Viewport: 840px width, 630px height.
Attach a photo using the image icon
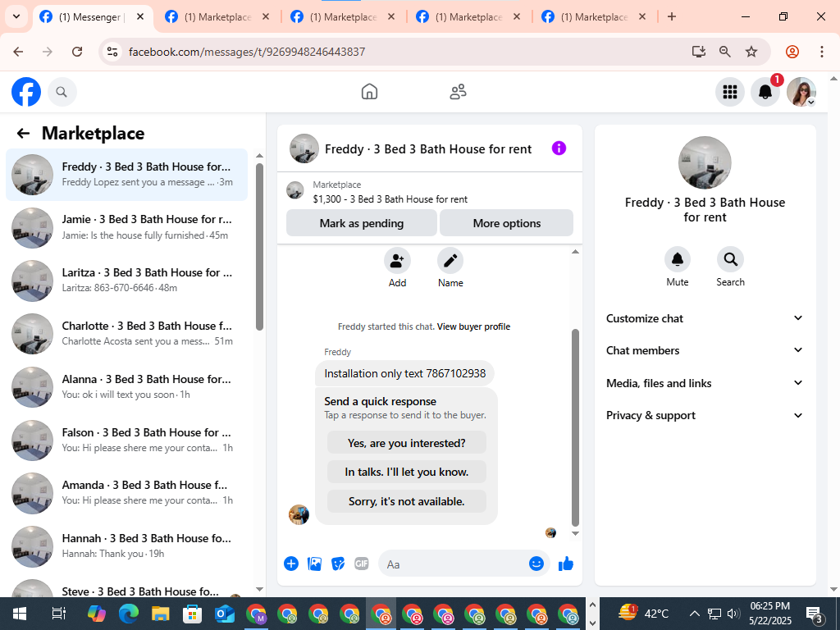pyautogui.click(x=314, y=564)
